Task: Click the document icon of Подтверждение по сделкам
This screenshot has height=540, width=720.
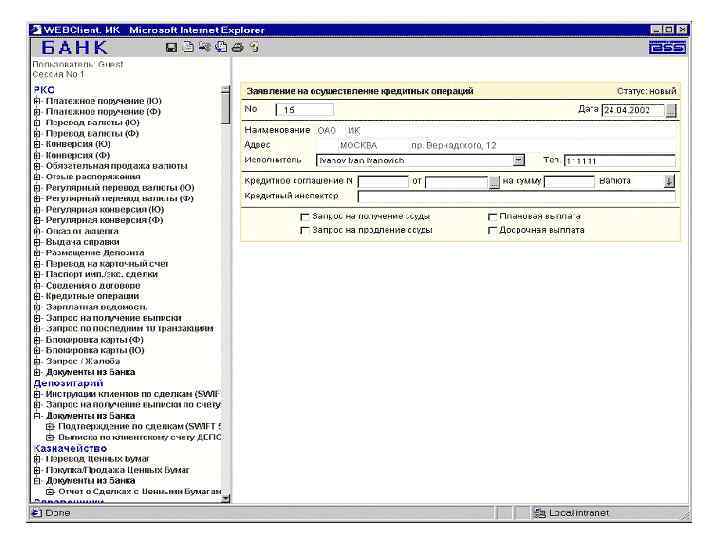Action: 50,427
